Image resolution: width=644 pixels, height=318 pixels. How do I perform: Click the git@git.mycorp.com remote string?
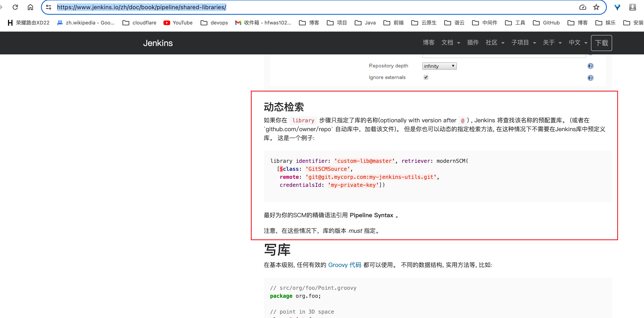(371, 177)
